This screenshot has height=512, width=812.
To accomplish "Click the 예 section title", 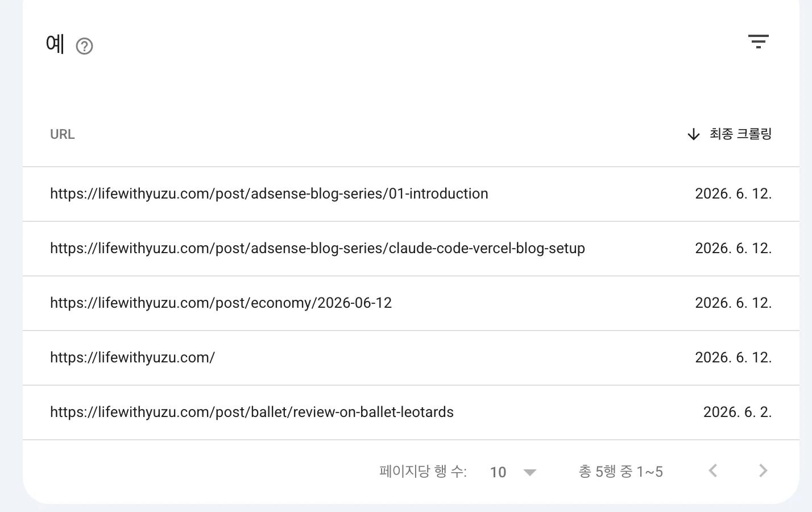I will point(55,44).
